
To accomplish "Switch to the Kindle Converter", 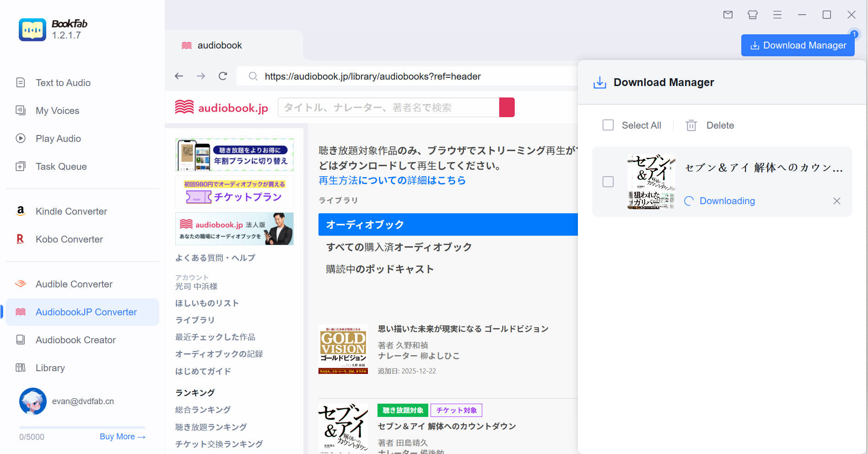I will [71, 211].
